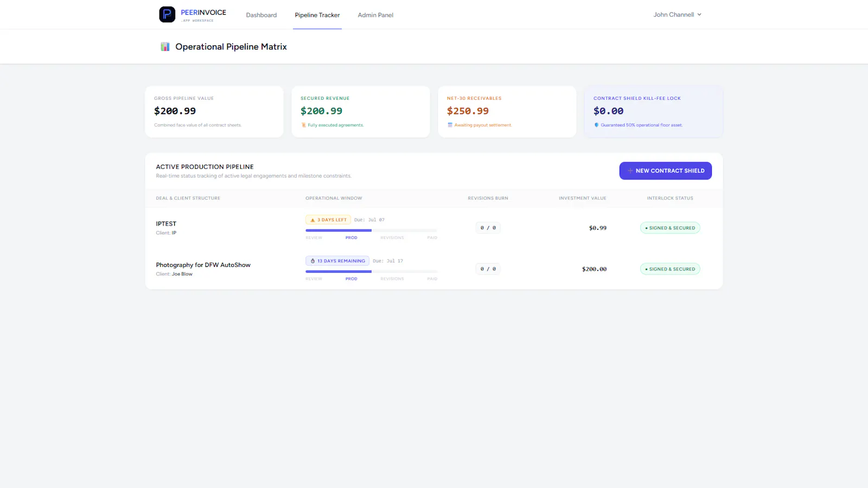Expand the chevron next to John Channell
The image size is (868, 488).
pyautogui.click(x=699, y=15)
